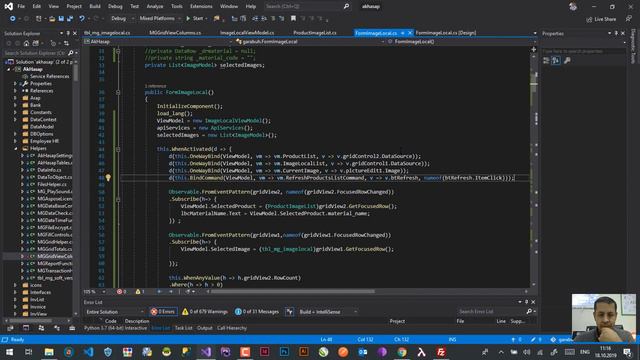The image size is (640, 360).
Task: Open the Mixed Platforms dropdown
Action: point(160,18)
